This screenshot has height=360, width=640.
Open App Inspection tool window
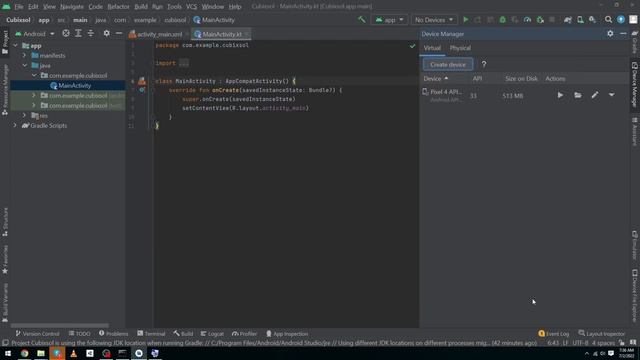pyautogui.click(x=287, y=333)
